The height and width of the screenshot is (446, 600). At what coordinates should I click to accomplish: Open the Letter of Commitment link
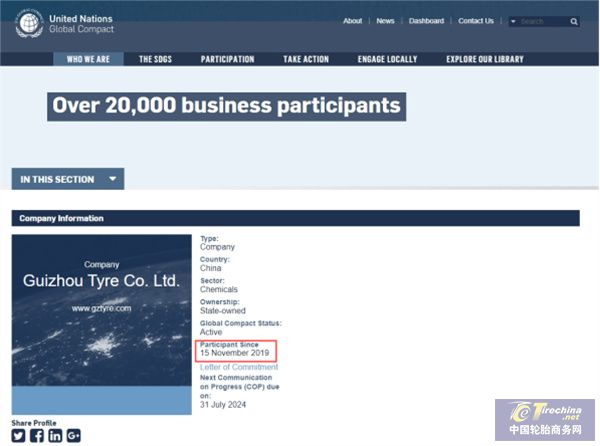pos(239,367)
